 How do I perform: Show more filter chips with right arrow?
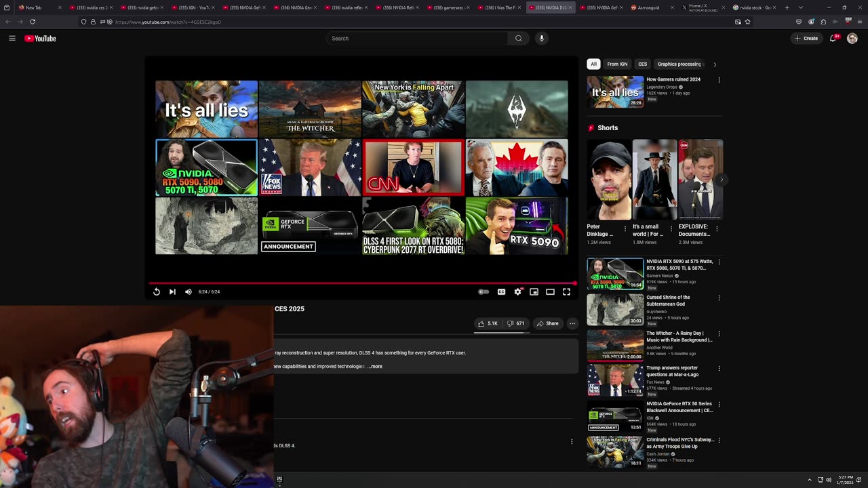(x=715, y=64)
